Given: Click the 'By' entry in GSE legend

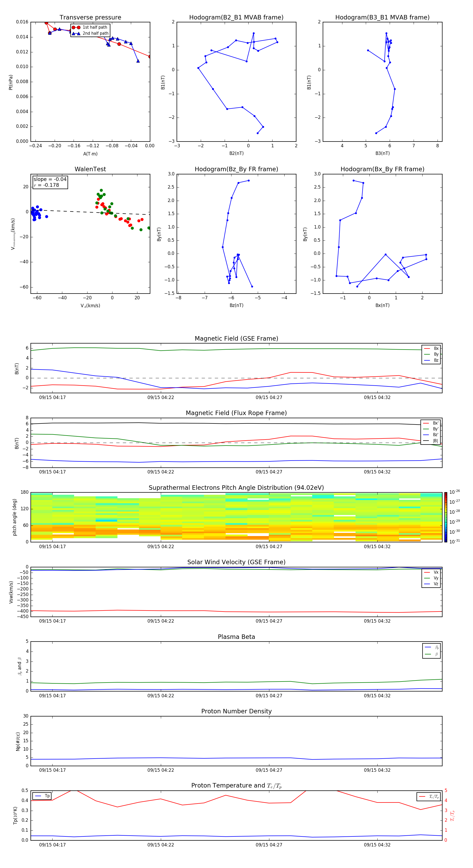Looking at the screenshot, I should pyautogui.click(x=431, y=355).
